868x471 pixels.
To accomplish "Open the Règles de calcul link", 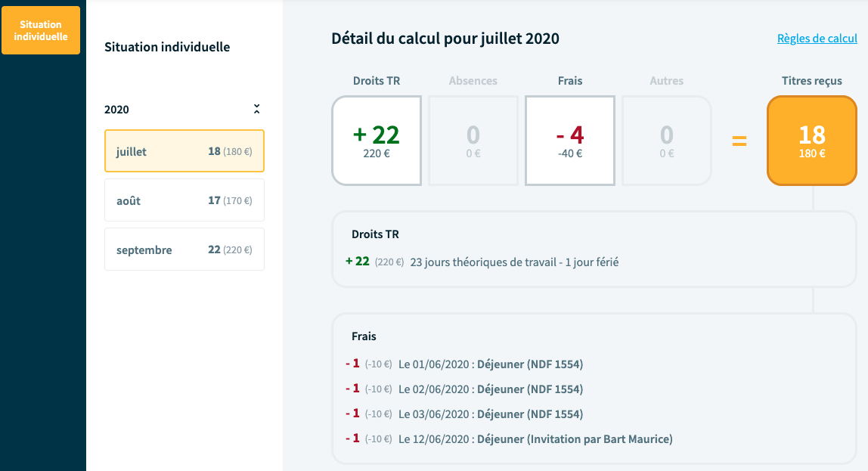I will point(817,39).
